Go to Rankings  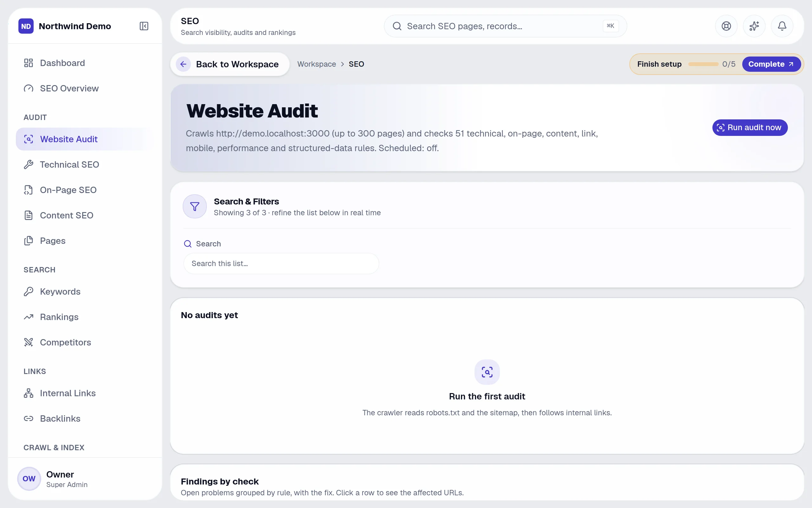coord(85,317)
